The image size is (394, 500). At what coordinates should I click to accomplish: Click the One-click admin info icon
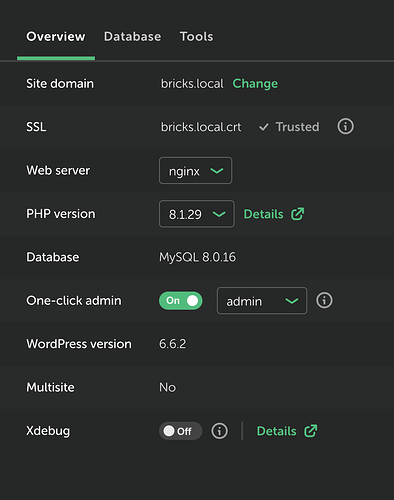(324, 300)
